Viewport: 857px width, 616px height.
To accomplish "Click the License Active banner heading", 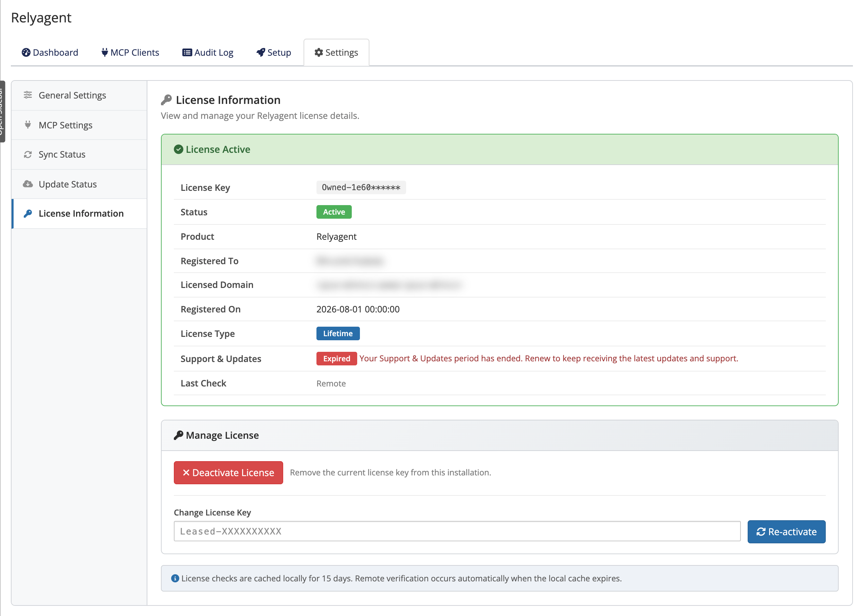I will (x=218, y=149).
